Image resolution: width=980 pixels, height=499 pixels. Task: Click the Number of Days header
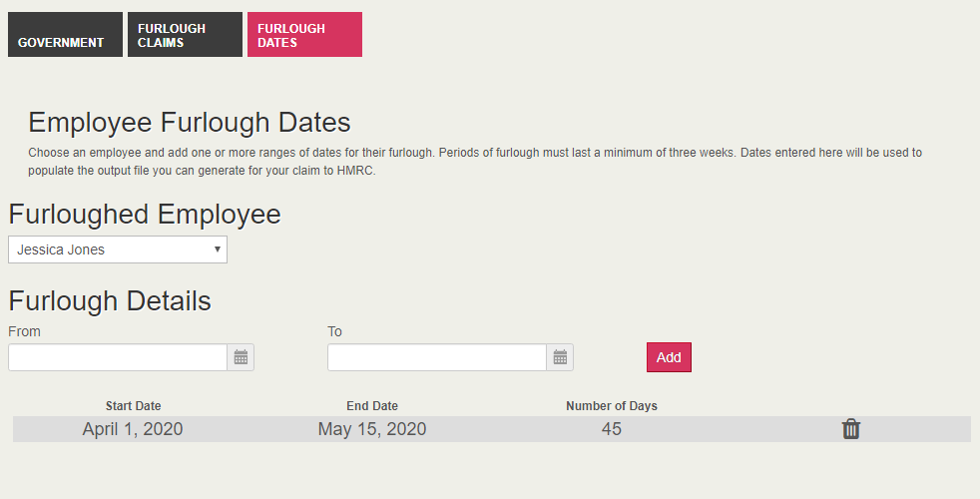coord(612,406)
